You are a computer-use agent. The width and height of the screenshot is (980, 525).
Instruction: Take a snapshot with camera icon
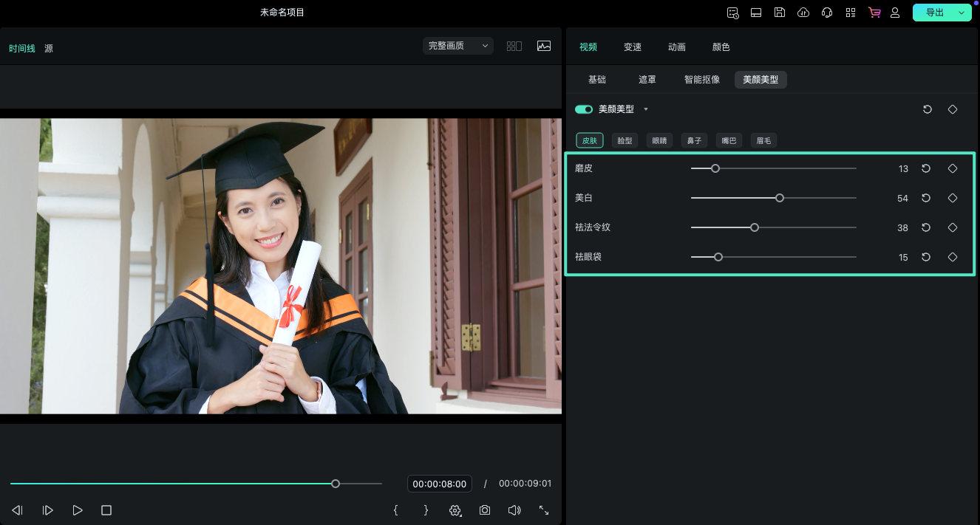coord(485,510)
